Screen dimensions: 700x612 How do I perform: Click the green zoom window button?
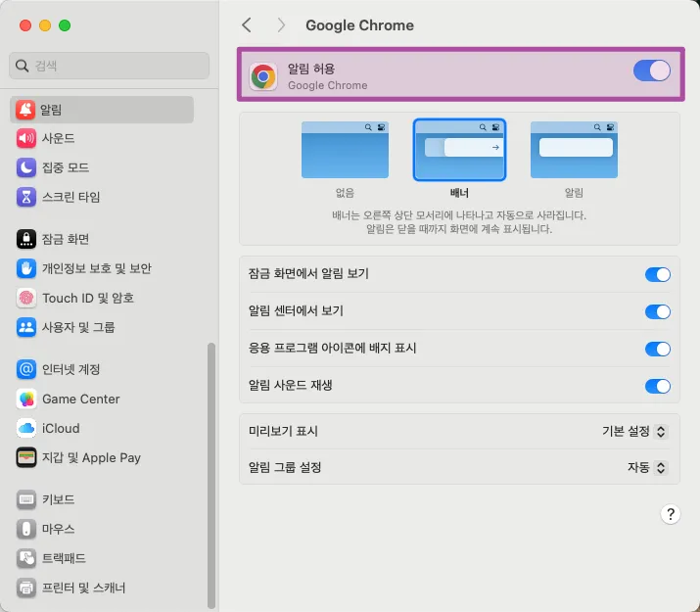pyautogui.click(x=65, y=25)
